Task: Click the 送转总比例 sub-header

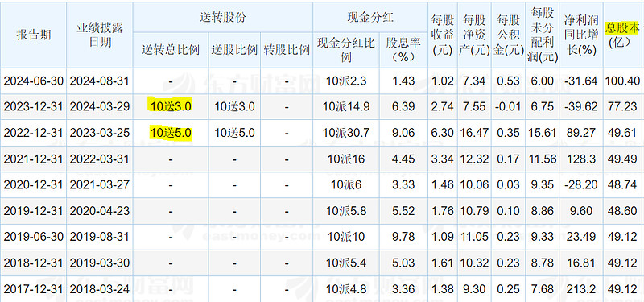Action: point(171,50)
